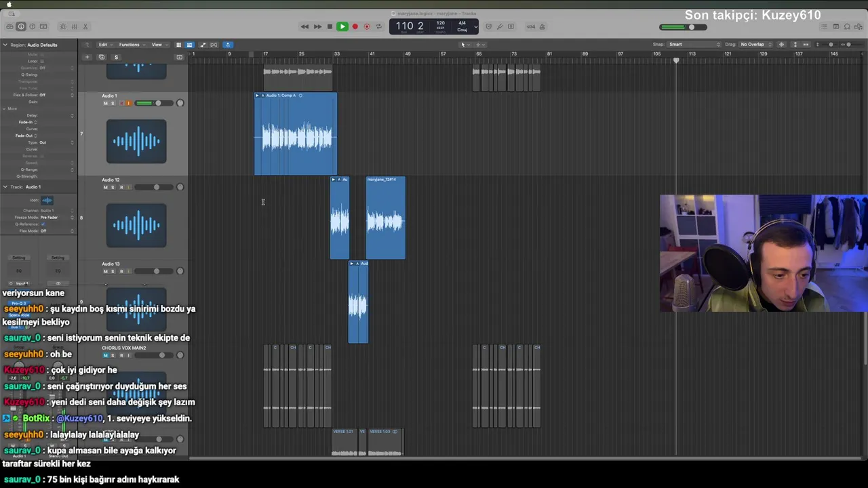Toggle the blue Catch playhead button
The image size is (868, 488).
(228, 45)
